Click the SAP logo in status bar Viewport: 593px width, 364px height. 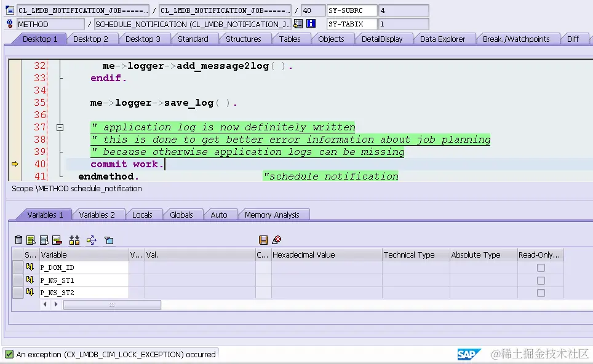coord(469,354)
